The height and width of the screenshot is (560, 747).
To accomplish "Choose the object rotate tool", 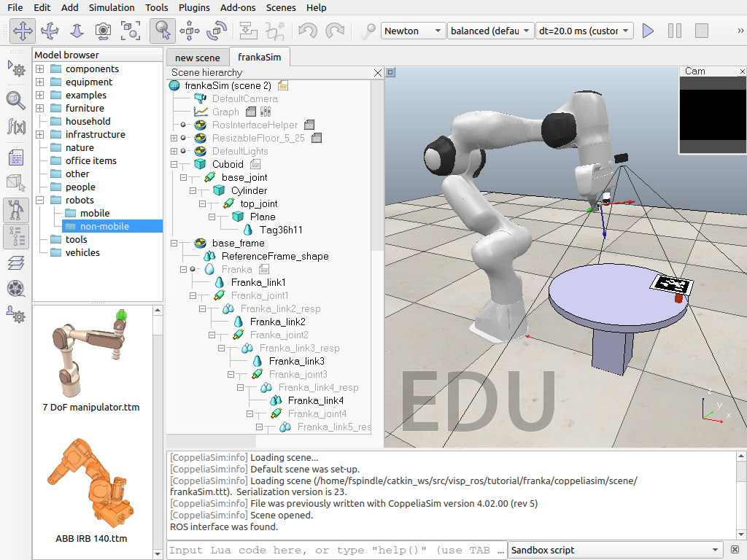I will point(217,31).
